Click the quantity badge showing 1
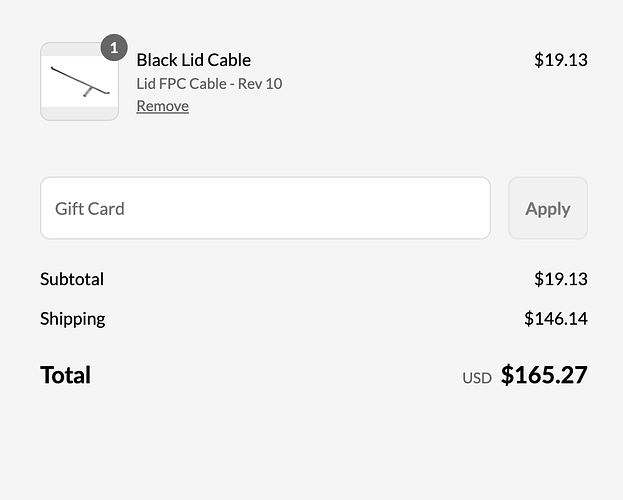Screen dimensions: 623x500 114,48
